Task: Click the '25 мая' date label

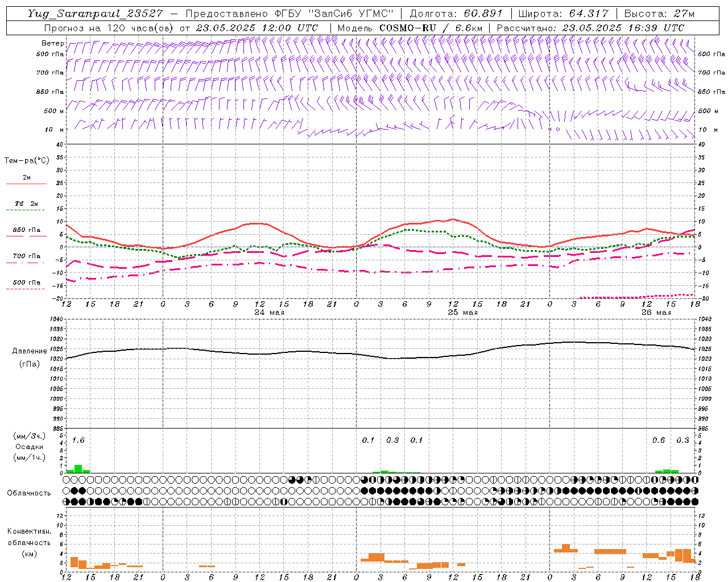Action: point(463,313)
